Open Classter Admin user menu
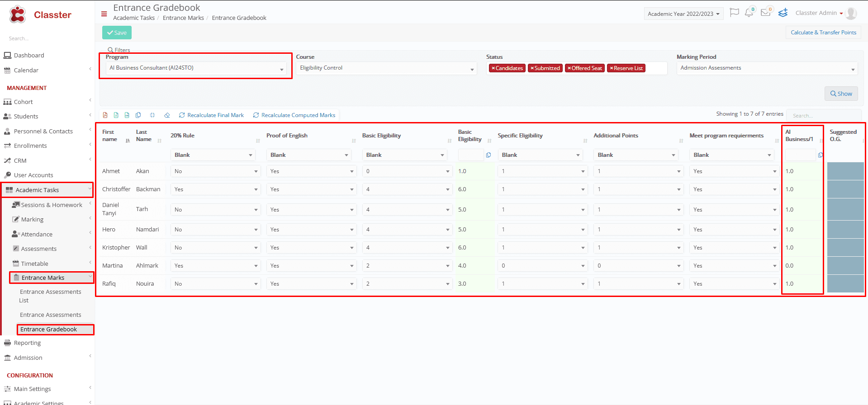 819,13
